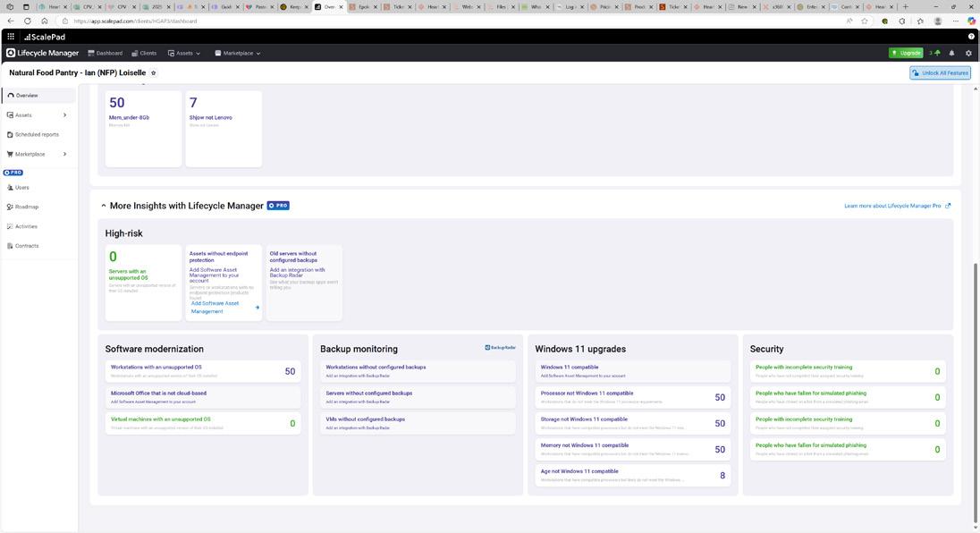
Task: Click the green tree referral counter icon
Action: pyautogui.click(x=935, y=53)
